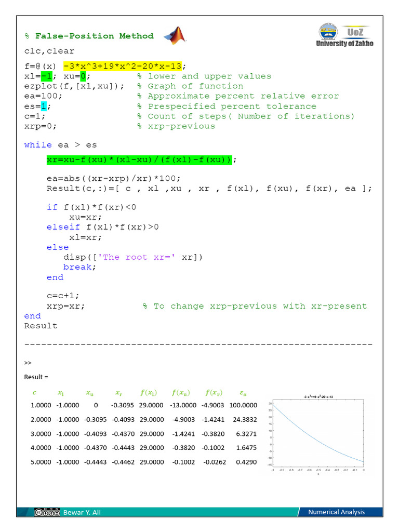Click the 'c' column header
This screenshot has height=532, width=399.
(34, 393)
